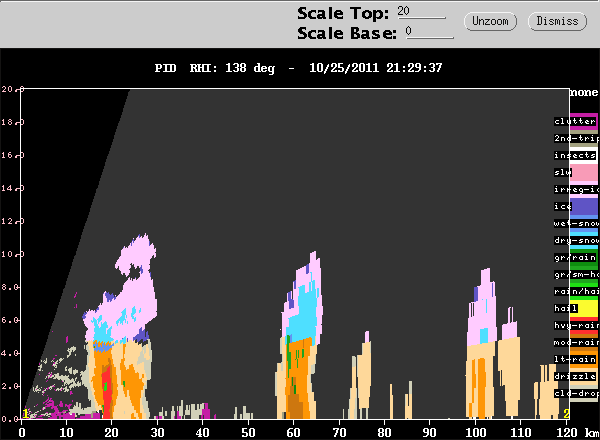
Task: Edit the Scale Base value field
Action: [430, 32]
